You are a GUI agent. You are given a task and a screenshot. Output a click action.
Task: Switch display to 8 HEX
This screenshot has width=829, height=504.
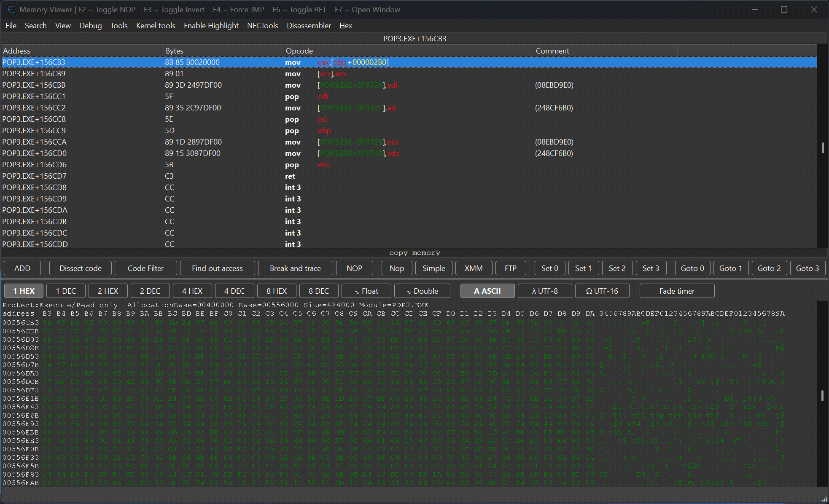click(277, 291)
